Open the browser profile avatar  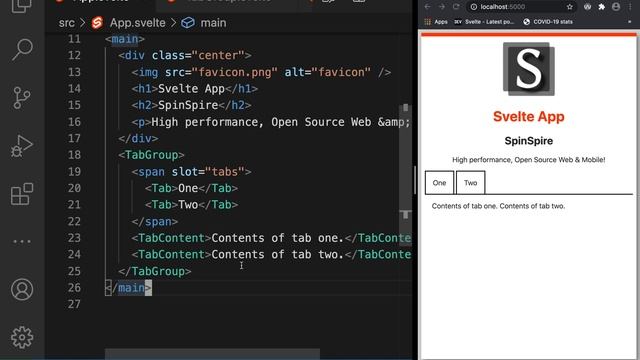(x=616, y=7)
